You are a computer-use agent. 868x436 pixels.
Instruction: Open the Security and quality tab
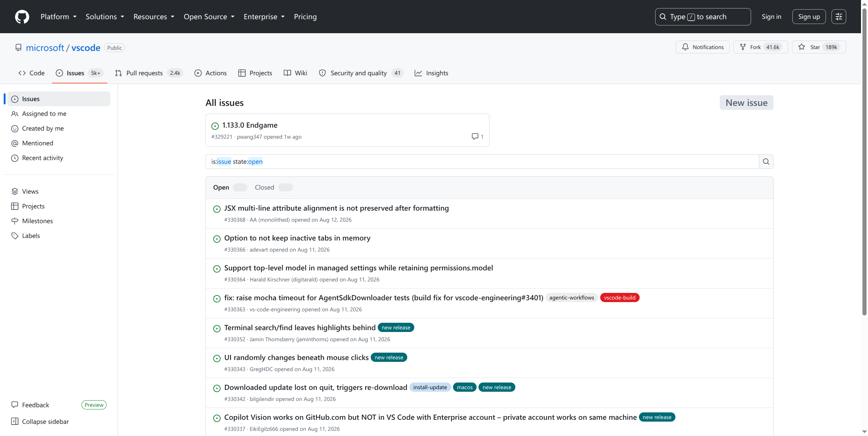(x=361, y=73)
